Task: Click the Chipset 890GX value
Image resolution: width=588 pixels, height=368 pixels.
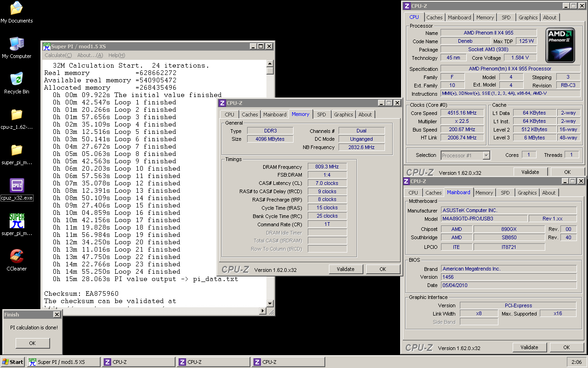Action: point(509,229)
